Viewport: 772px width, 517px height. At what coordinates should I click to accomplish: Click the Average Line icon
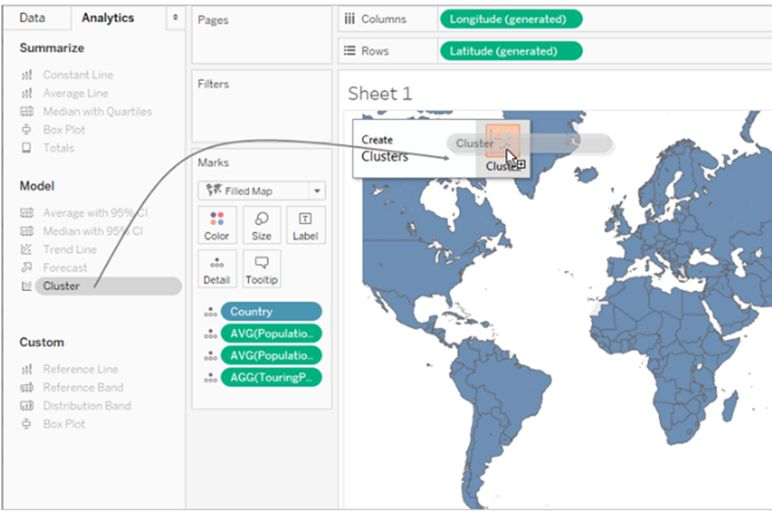[27, 93]
